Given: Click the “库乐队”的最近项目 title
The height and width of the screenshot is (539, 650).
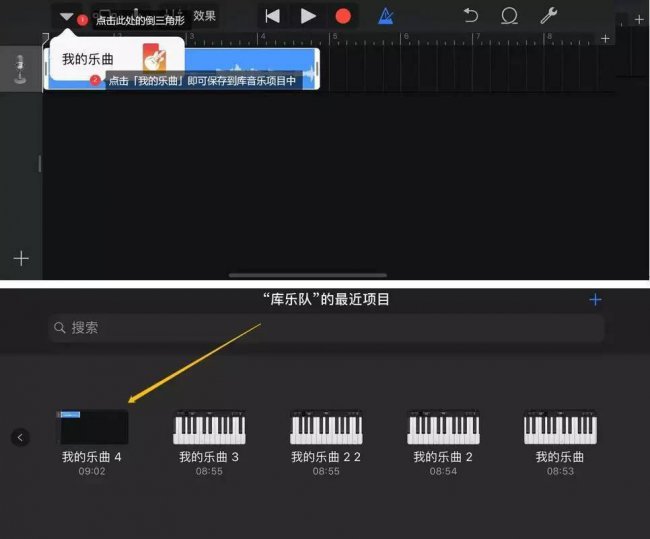Looking at the screenshot, I should click(x=326, y=299).
